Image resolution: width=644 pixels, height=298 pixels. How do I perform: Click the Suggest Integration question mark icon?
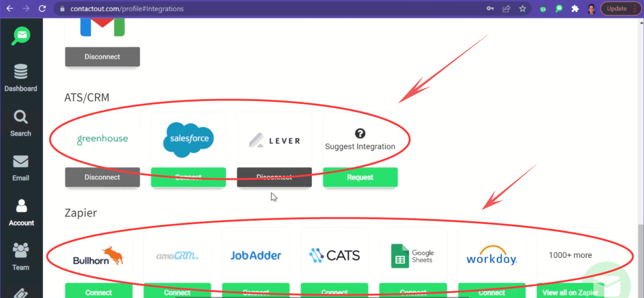(360, 133)
